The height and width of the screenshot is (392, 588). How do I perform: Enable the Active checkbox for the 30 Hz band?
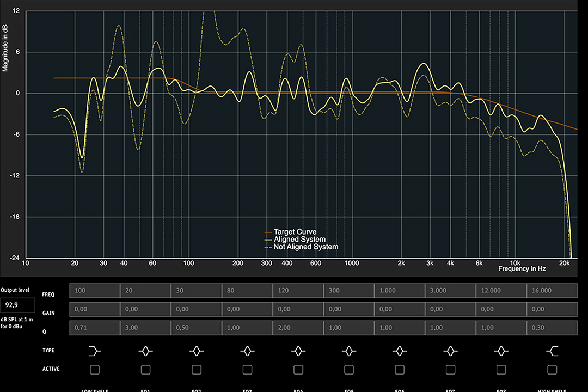click(x=197, y=370)
